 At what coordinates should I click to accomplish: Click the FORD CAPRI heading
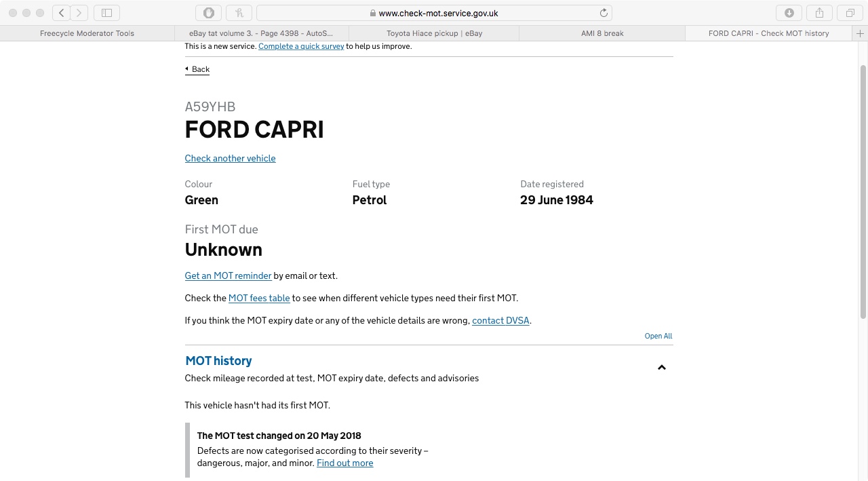(254, 130)
